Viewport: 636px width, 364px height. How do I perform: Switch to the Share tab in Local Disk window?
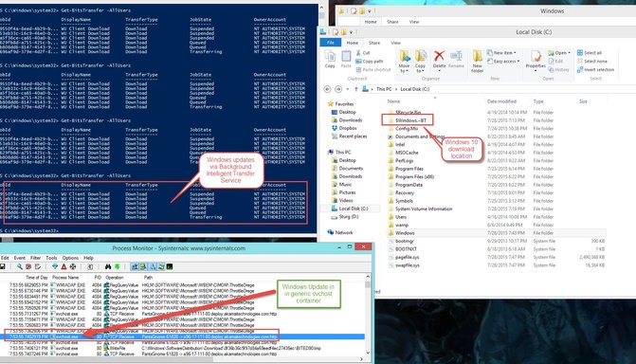point(374,43)
